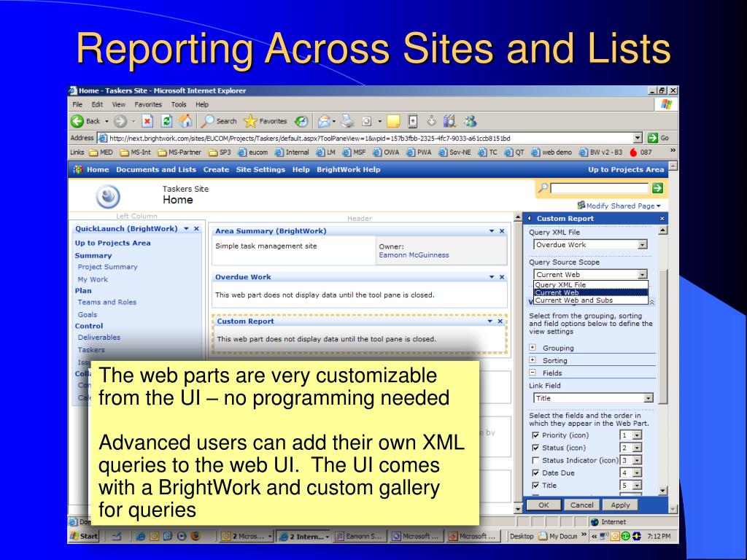Open Modify Shared Page menu
Image resolution: width=747 pixels, height=560 pixels.
tap(619, 206)
